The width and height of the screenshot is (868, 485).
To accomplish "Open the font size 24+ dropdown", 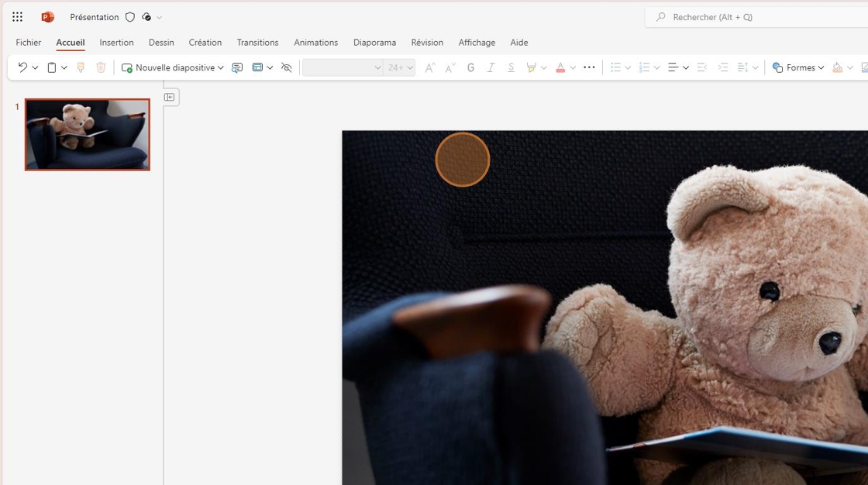I will (400, 67).
